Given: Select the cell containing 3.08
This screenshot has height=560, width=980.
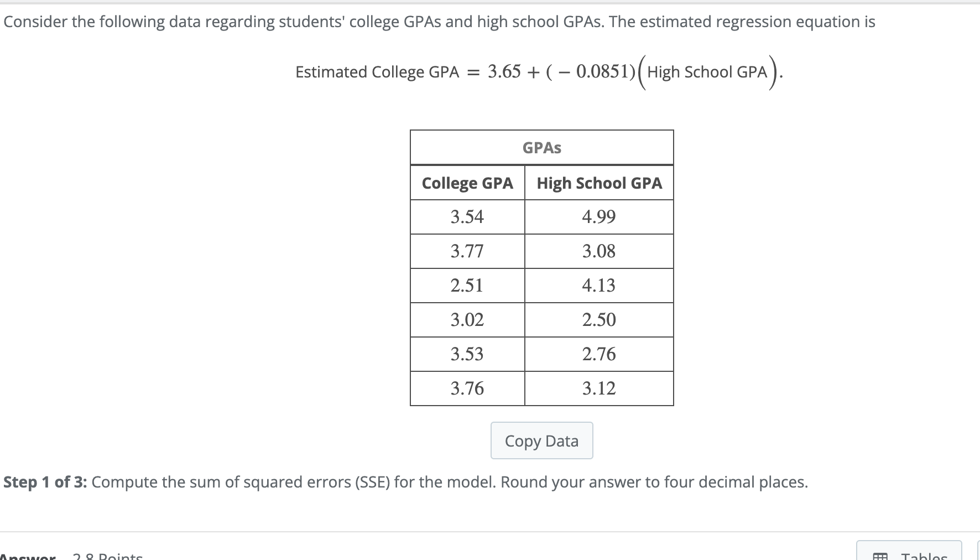Looking at the screenshot, I should [x=599, y=251].
